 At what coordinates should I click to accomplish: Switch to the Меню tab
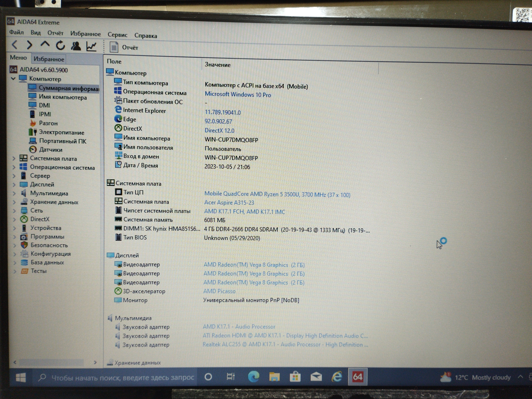pyautogui.click(x=18, y=58)
